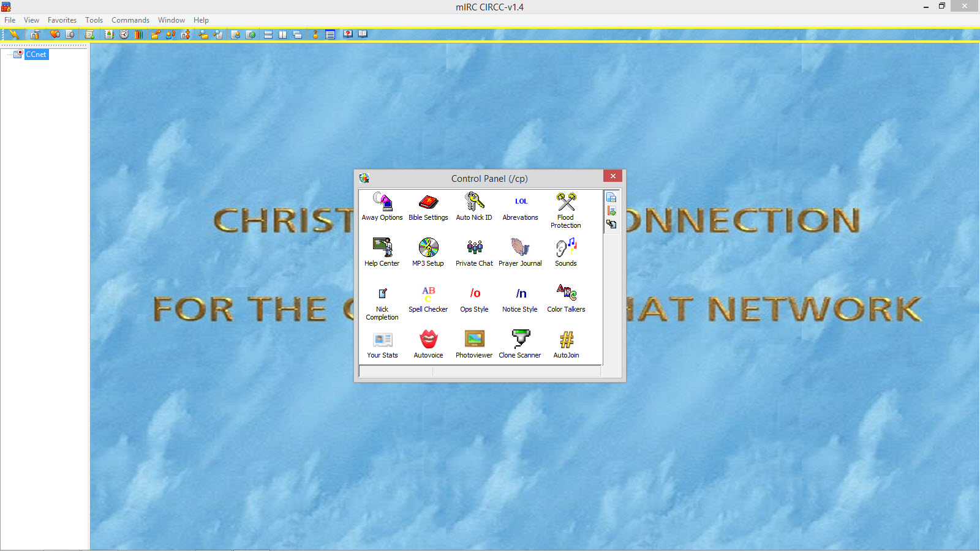Click the blue list toolbar icon
Viewport: 980px width, 551px height.
point(330,34)
